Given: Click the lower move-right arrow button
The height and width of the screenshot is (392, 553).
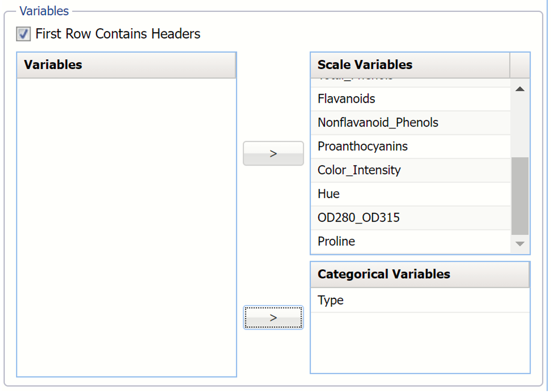Looking at the screenshot, I should (273, 317).
